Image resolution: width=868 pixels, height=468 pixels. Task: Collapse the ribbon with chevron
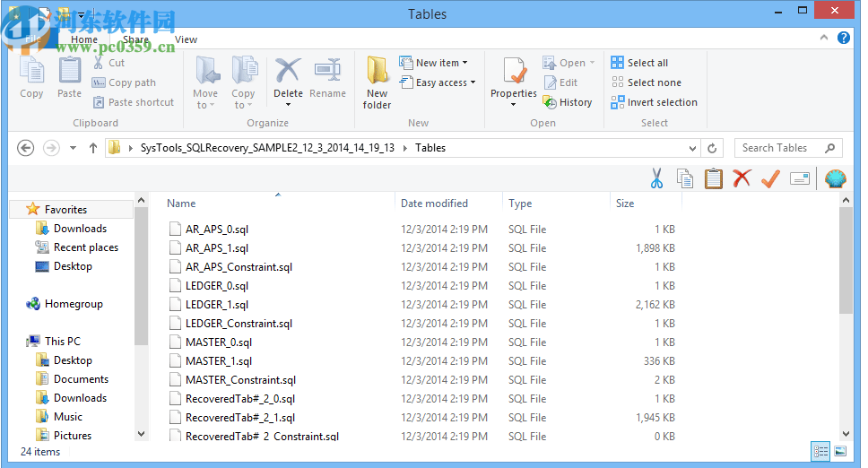tap(824, 38)
